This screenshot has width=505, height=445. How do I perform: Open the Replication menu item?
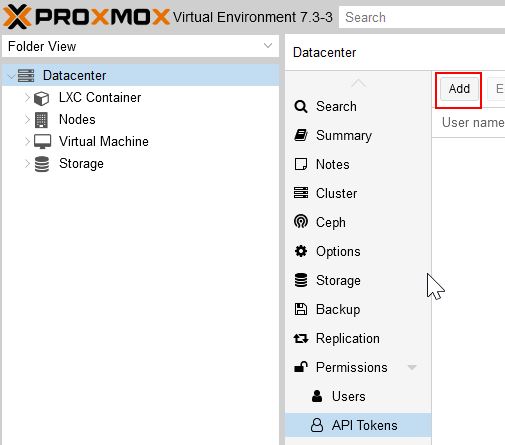(x=358, y=338)
